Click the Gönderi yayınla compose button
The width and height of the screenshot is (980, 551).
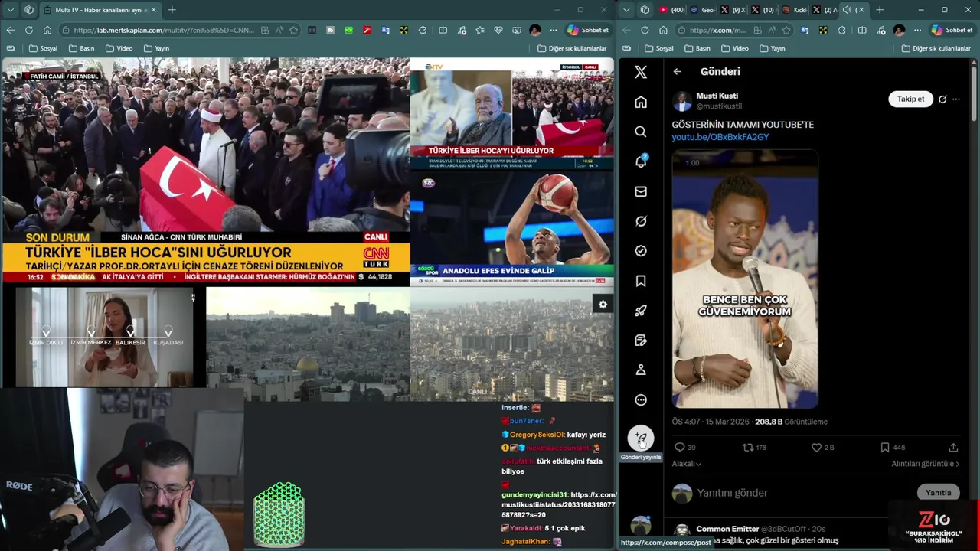tap(641, 439)
